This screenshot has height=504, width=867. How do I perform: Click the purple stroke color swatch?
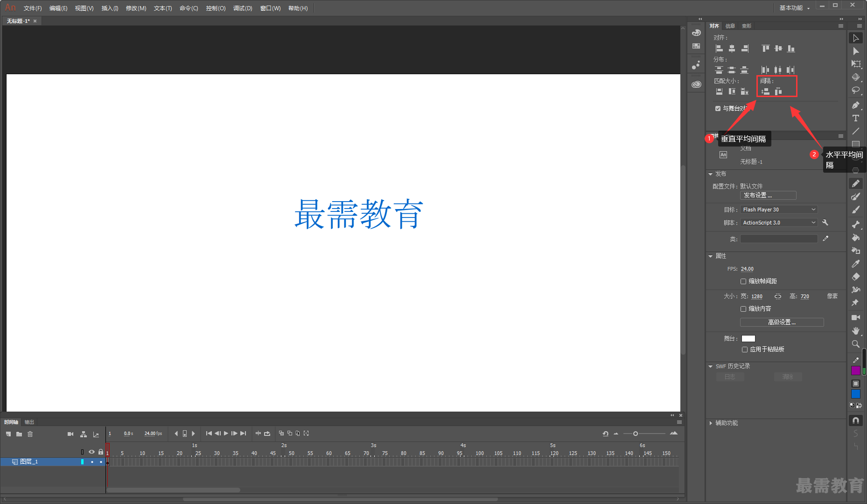856,371
